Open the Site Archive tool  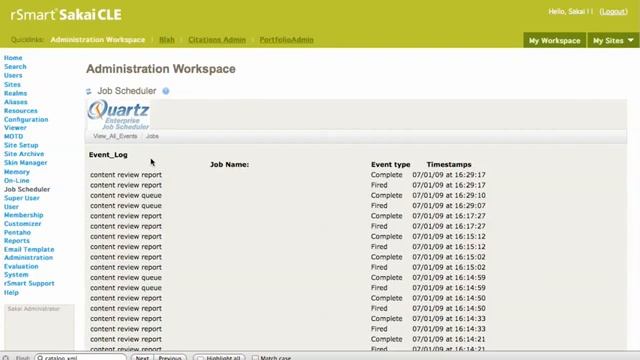pos(24,154)
